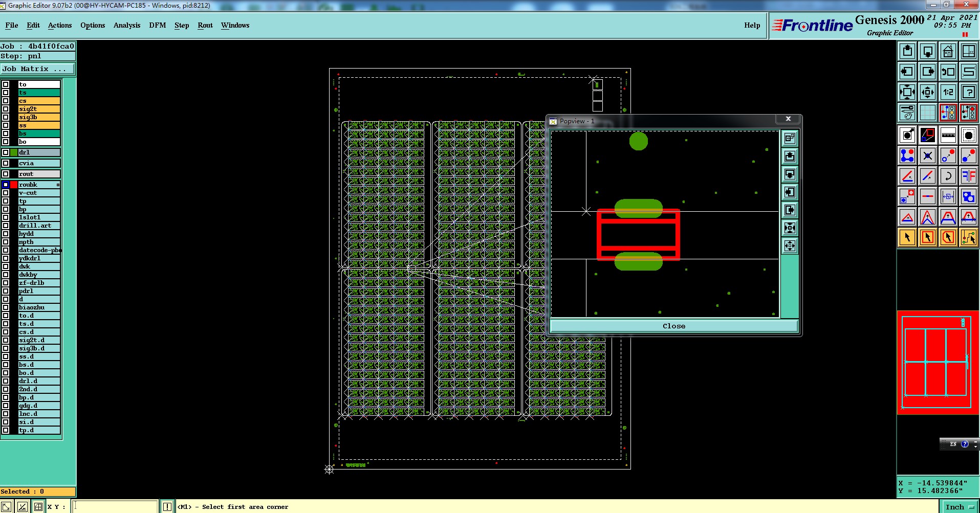Viewport: 980px width, 513px height.
Task: Toggle the checkbox for layer rout
Action: [6, 174]
